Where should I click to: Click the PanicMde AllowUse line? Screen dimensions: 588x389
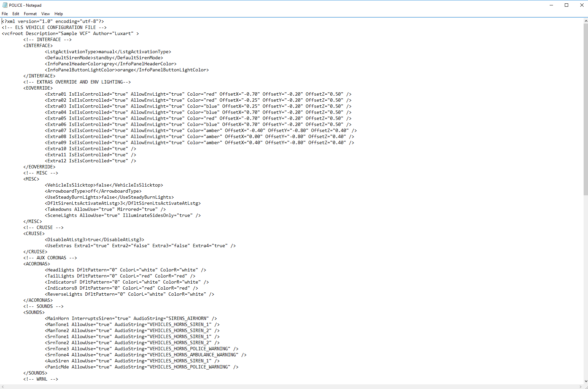[x=142, y=367]
